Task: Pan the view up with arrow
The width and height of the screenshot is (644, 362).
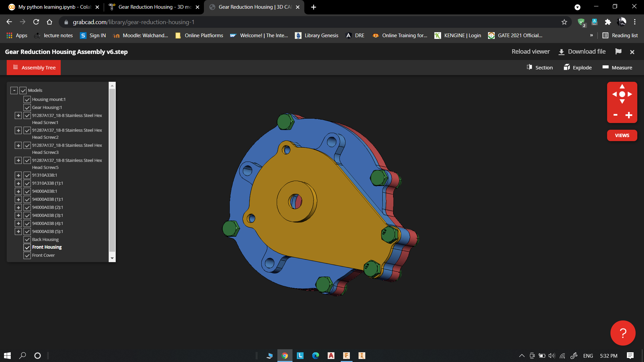Action: point(622,86)
